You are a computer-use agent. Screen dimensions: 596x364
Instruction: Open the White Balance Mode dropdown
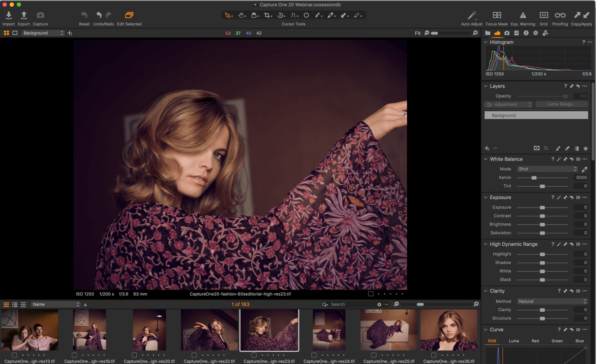pos(547,169)
